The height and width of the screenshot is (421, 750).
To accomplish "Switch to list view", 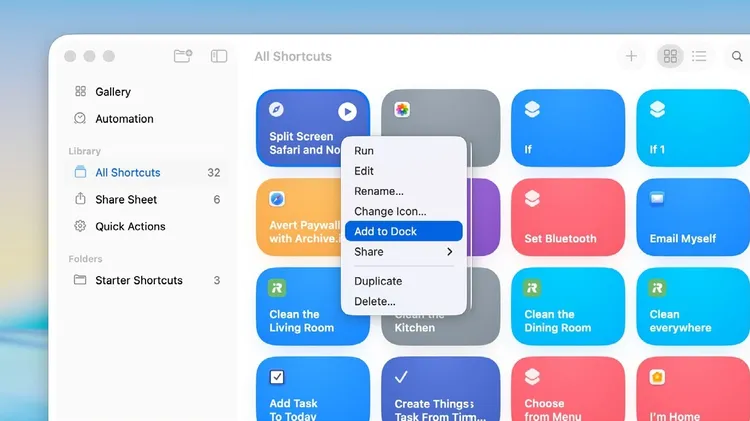I will point(699,57).
